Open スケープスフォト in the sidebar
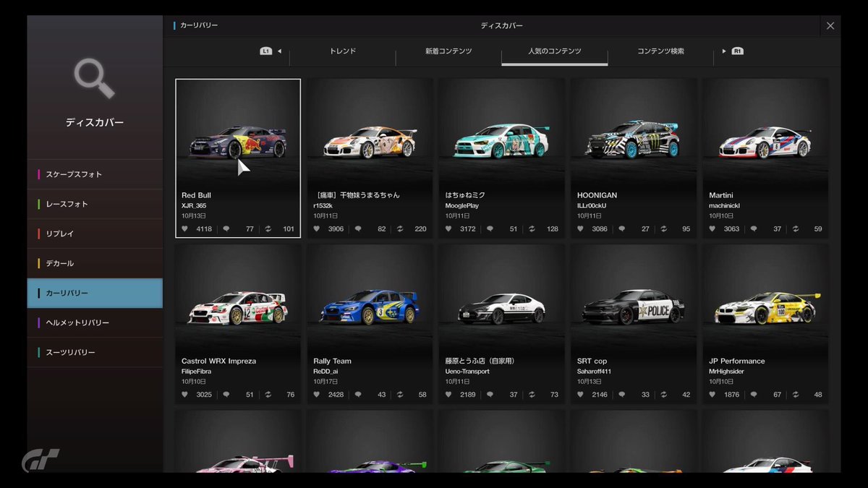This screenshot has height=488, width=868. [95, 174]
